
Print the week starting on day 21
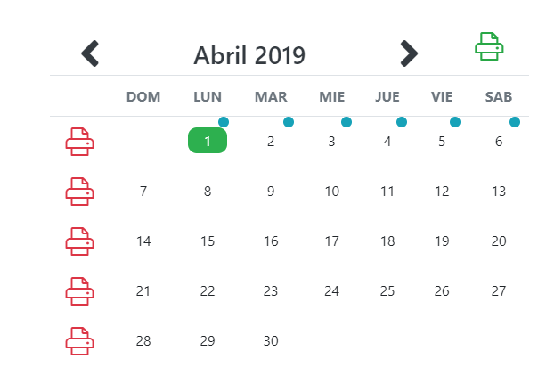point(79,291)
